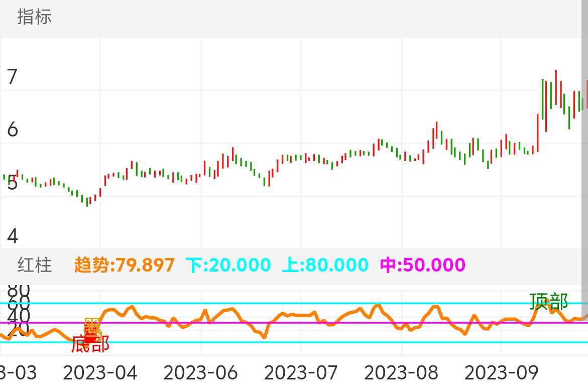This screenshot has width=588, height=391.
Task: Click the 2023-07 date axis label
Action: [301, 373]
